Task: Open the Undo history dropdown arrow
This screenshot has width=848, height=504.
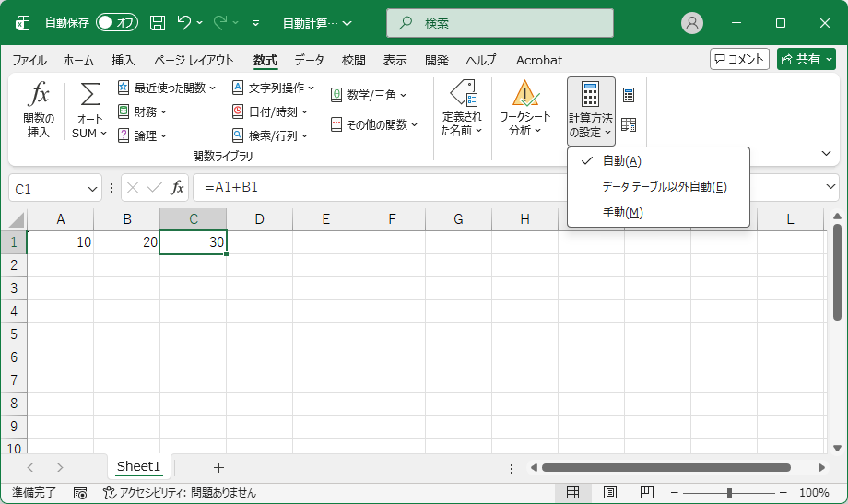Action: (200, 23)
